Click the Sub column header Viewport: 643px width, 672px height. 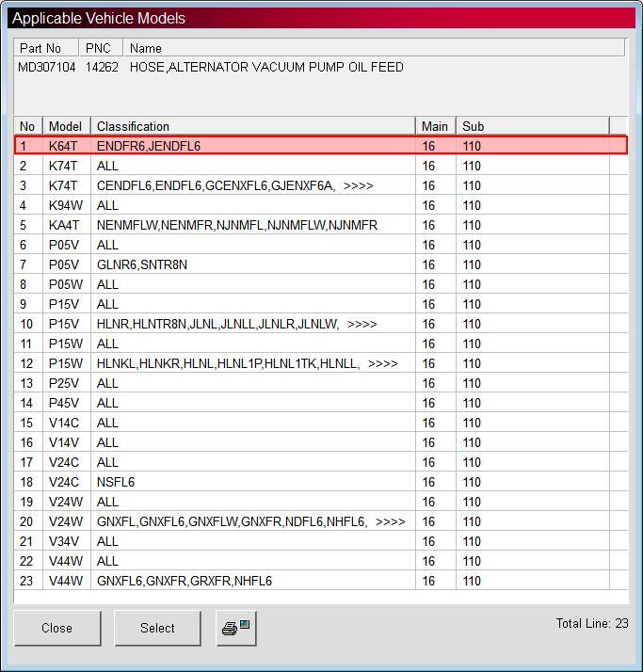point(533,126)
